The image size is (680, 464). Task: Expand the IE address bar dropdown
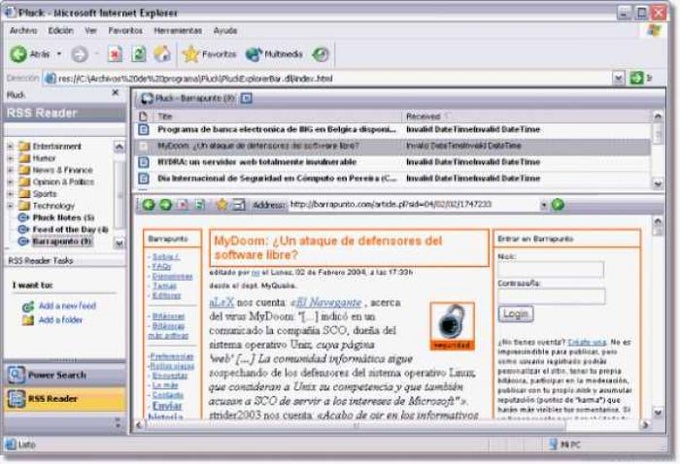(x=618, y=78)
